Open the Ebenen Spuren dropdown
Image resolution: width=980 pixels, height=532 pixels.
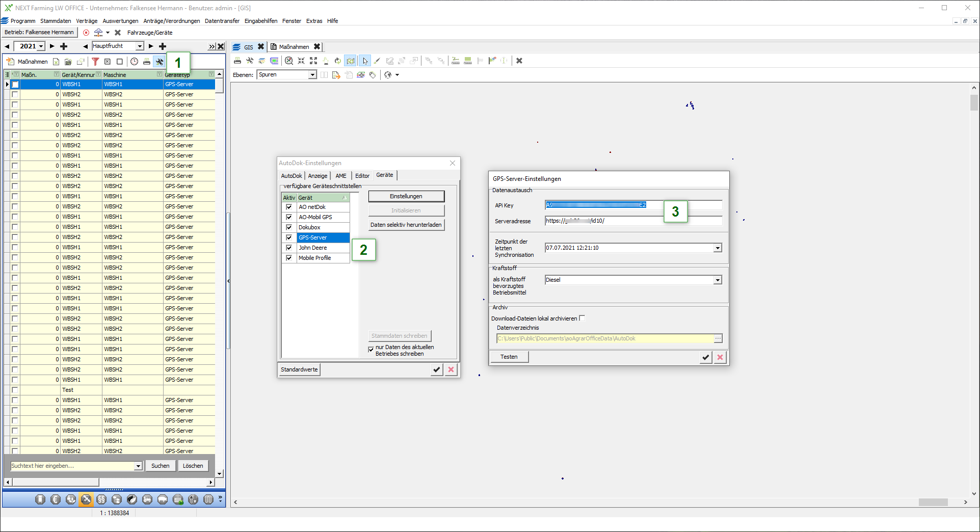[x=312, y=75]
